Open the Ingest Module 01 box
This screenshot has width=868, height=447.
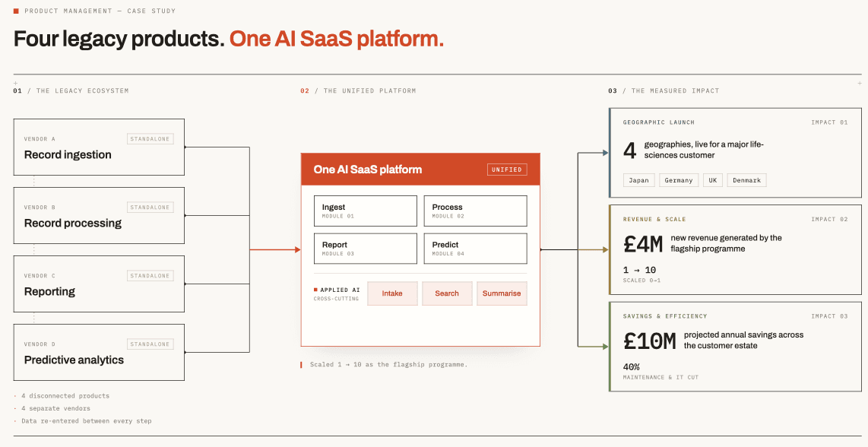[x=366, y=211]
